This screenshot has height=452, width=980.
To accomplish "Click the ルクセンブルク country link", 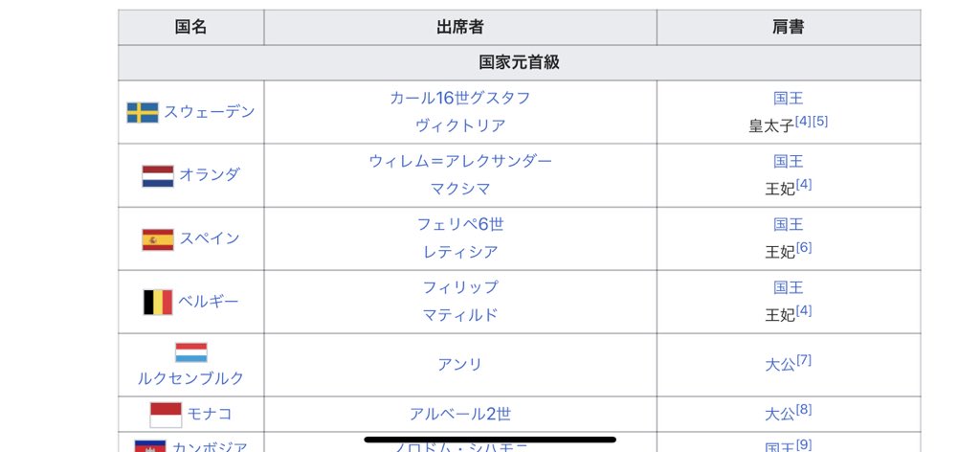I will pyautogui.click(x=191, y=378).
